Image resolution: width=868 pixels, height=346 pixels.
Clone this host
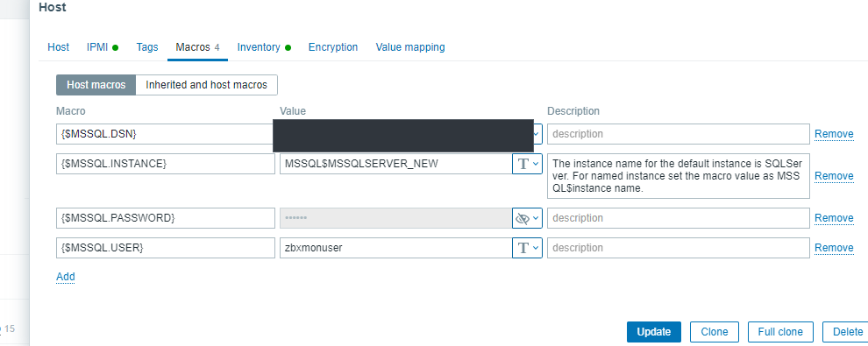714,332
